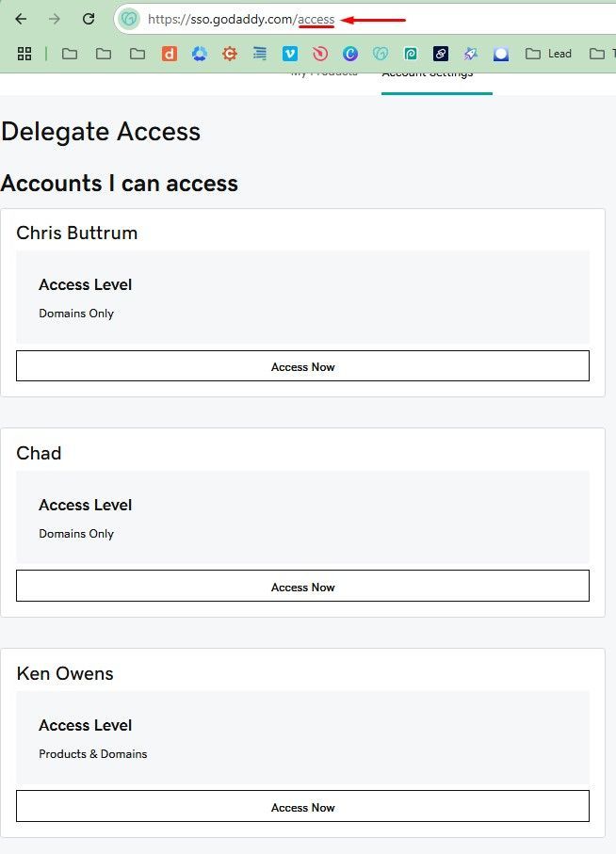This screenshot has width=616, height=854.
Task: Open the GoDaddy bookmark in bookmarks bar
Action: pos(381,54)
